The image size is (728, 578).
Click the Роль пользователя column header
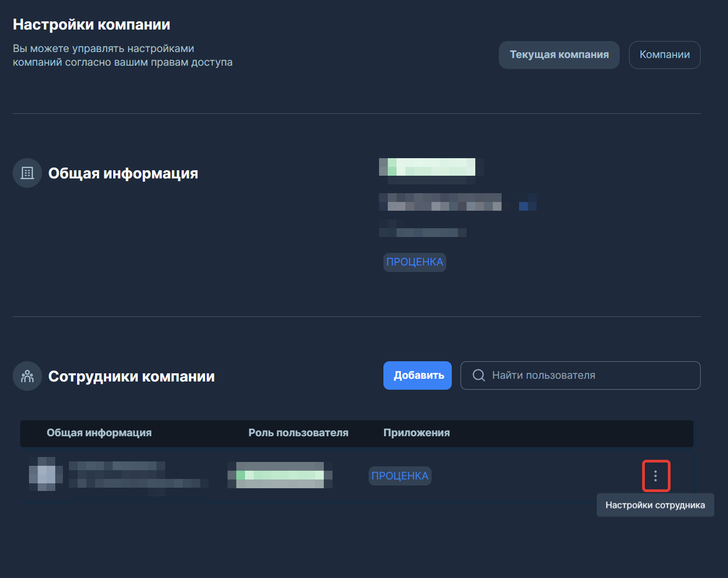298,433
